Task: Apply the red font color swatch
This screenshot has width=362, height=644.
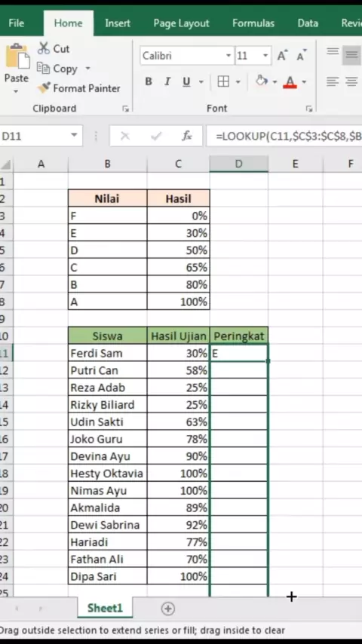Action: pyautogui.click(x=290, y=81)
